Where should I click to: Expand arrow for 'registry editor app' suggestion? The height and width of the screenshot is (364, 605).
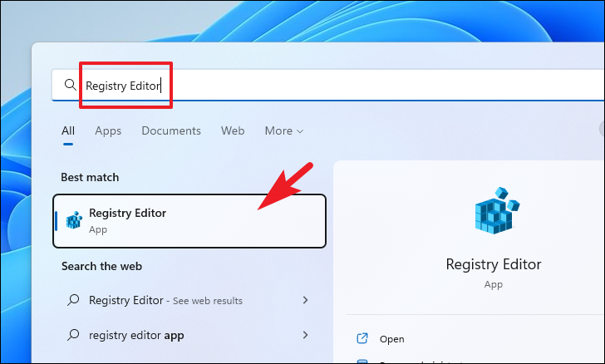305,335
